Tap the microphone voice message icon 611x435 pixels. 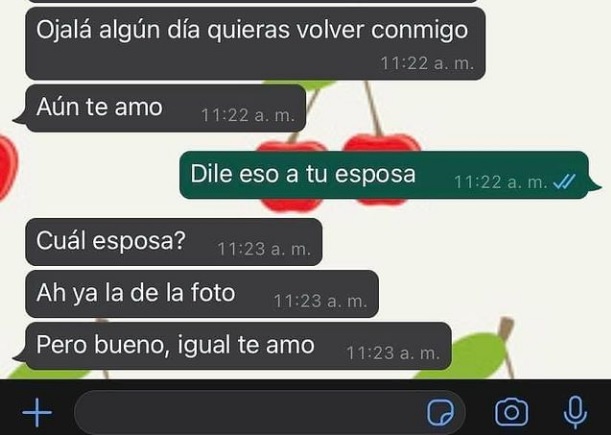[x=576, y=412]
